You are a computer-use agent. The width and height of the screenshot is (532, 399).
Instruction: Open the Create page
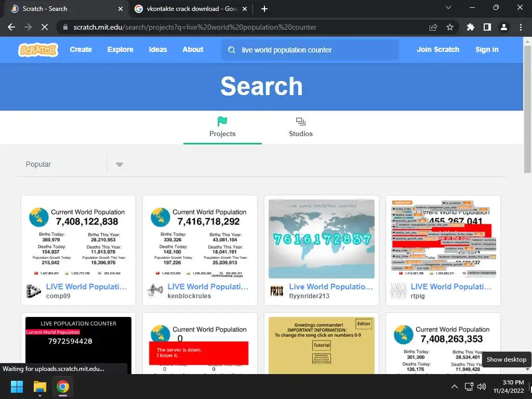point(81,49)
